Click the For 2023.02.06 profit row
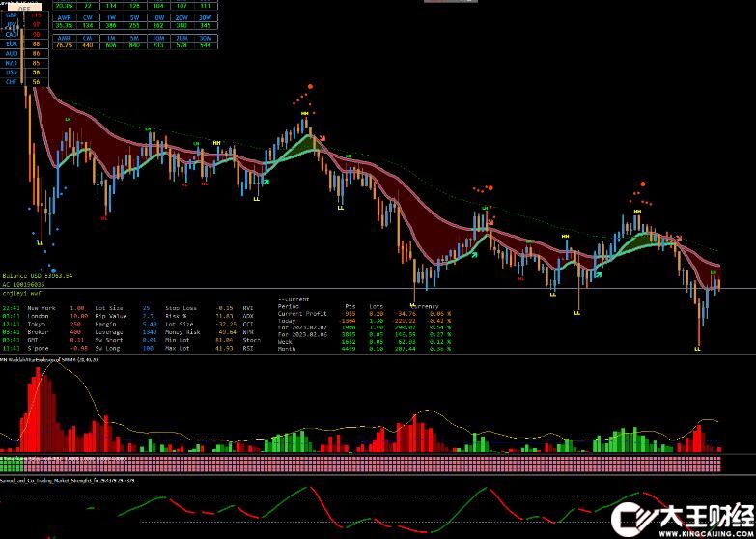The height and width of the screenshot is (539, 756). click(x=365, y=334)
